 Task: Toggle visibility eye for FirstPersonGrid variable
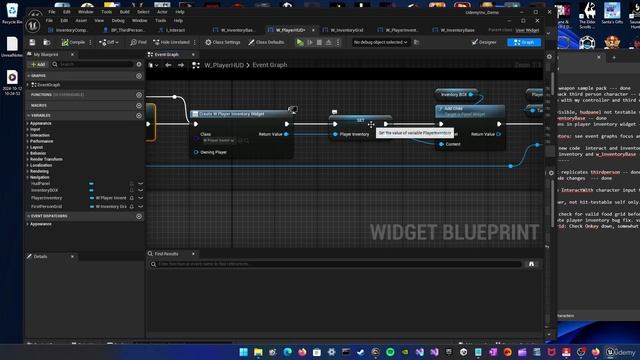tap(140, 207)
